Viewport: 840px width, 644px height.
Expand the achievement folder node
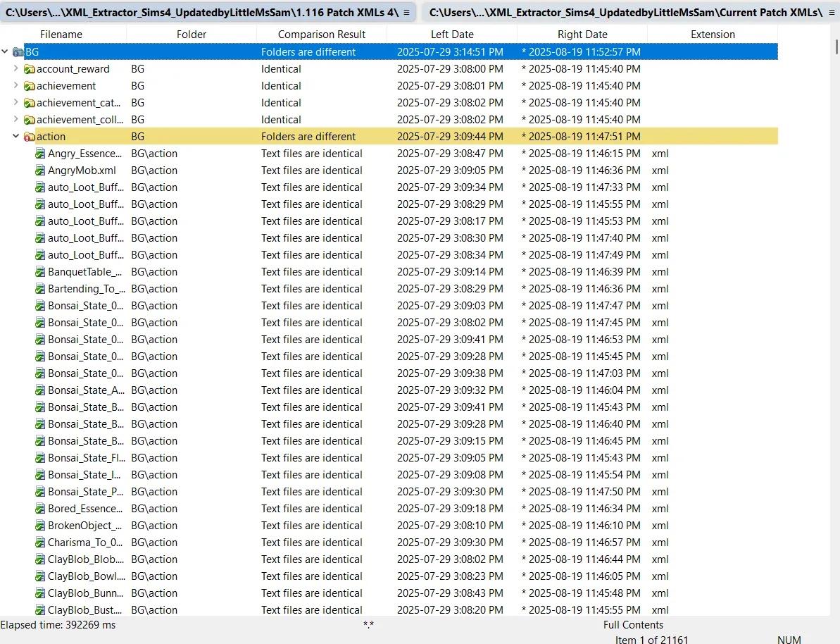click(15, 85)
